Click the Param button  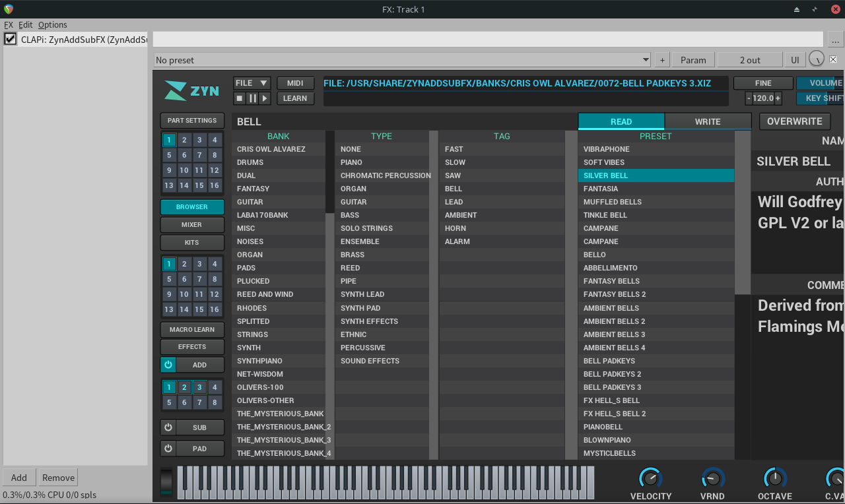point(693,60)
